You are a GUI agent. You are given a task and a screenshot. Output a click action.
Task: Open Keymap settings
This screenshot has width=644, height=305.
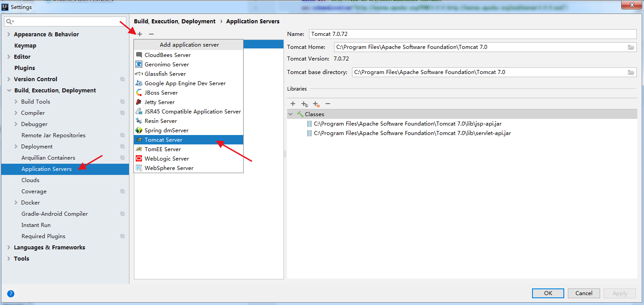(x=25, y=45)
